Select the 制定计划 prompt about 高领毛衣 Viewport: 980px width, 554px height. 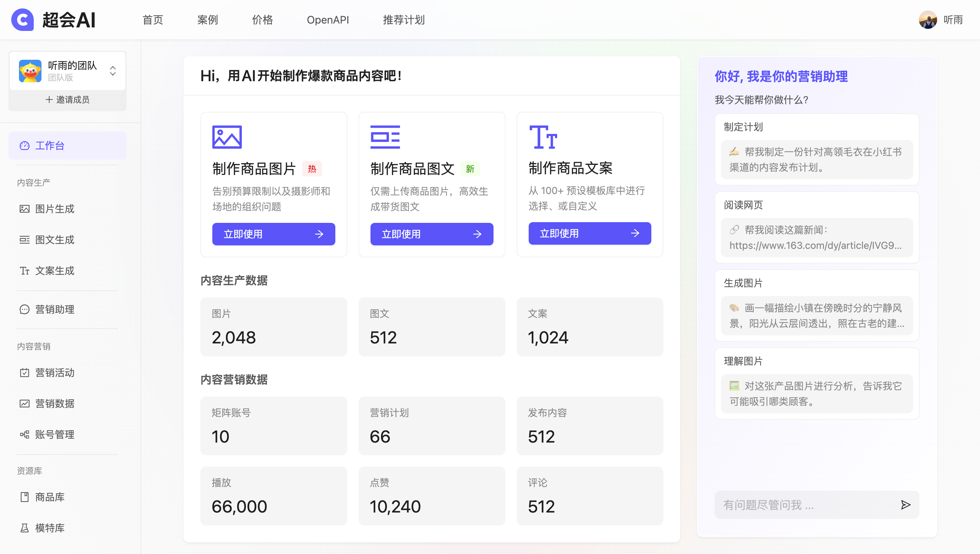pos(817,160)
